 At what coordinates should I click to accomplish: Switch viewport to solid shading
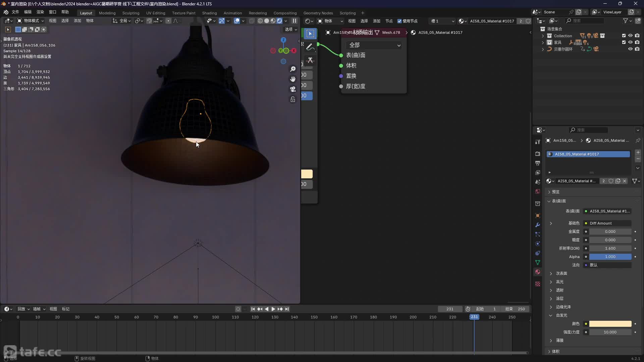[x=267, y=21]
